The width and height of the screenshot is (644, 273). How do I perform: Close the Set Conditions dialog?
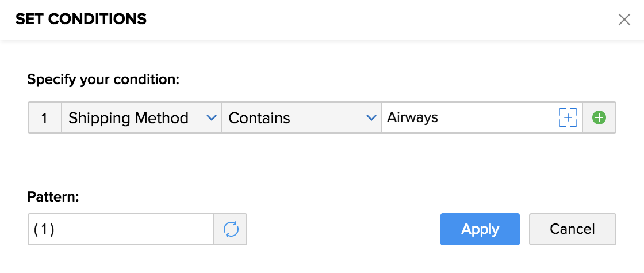coord(624,20)
